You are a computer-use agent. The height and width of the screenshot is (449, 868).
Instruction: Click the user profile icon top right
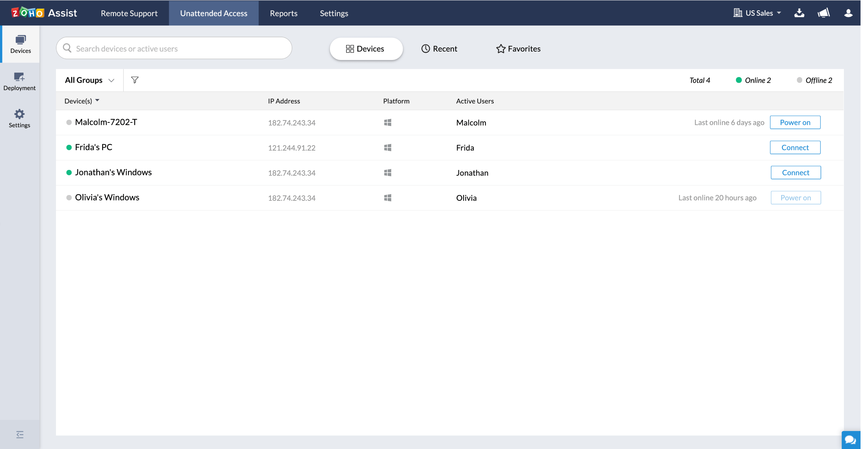(850, 13)
